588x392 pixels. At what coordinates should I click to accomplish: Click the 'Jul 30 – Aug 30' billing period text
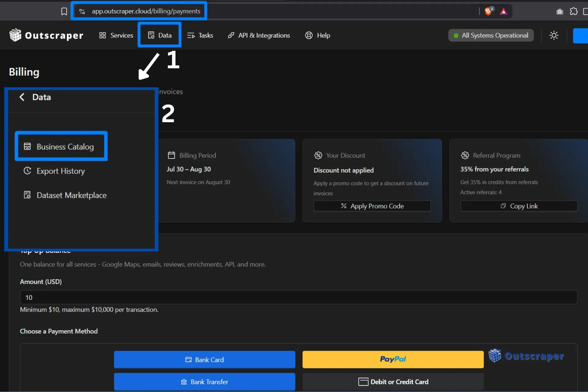[189, 169]
